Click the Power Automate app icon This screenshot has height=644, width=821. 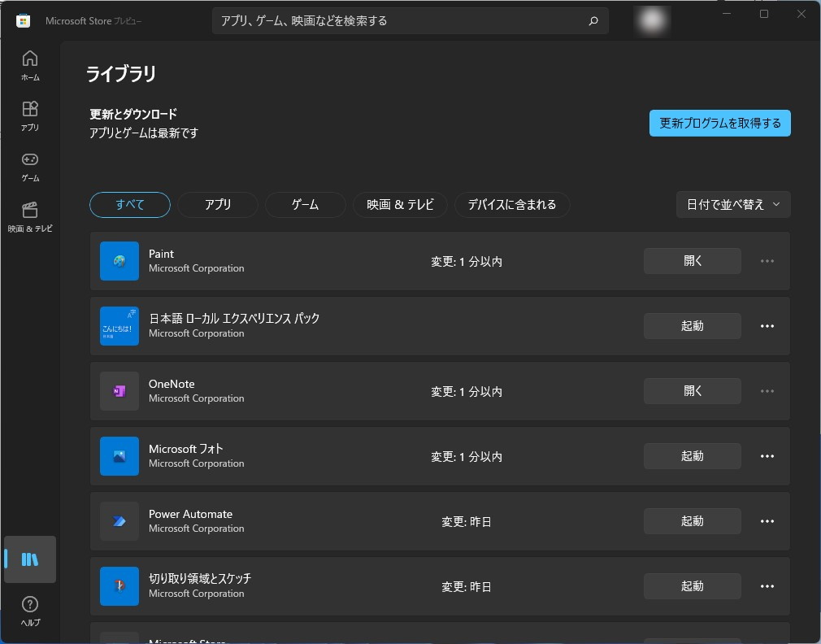[x=119, y=521]
